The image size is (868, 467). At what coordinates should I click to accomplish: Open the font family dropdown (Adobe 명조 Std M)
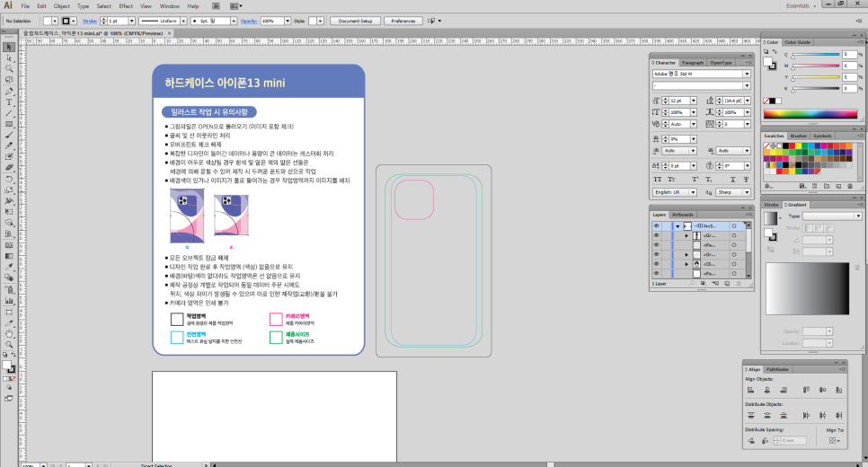pos(747,74)
